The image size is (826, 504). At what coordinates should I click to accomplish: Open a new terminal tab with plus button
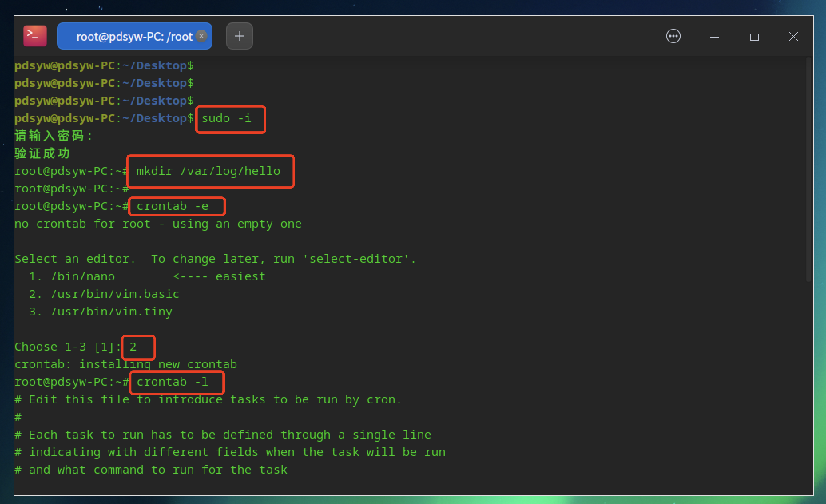coord(239,36)
